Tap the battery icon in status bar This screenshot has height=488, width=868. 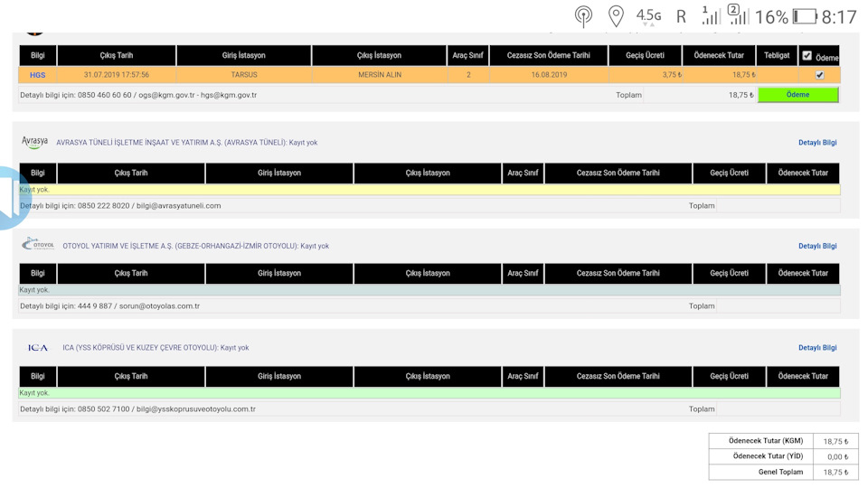805,16
